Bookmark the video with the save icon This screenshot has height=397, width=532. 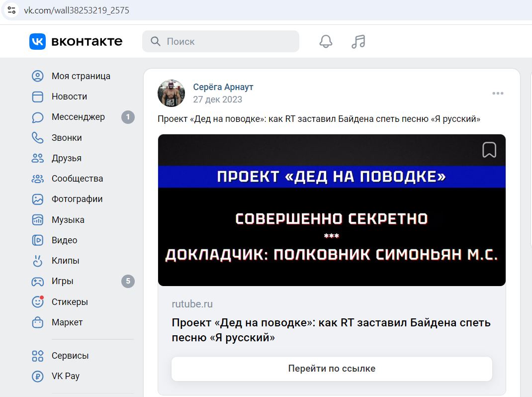pos(489,150)
